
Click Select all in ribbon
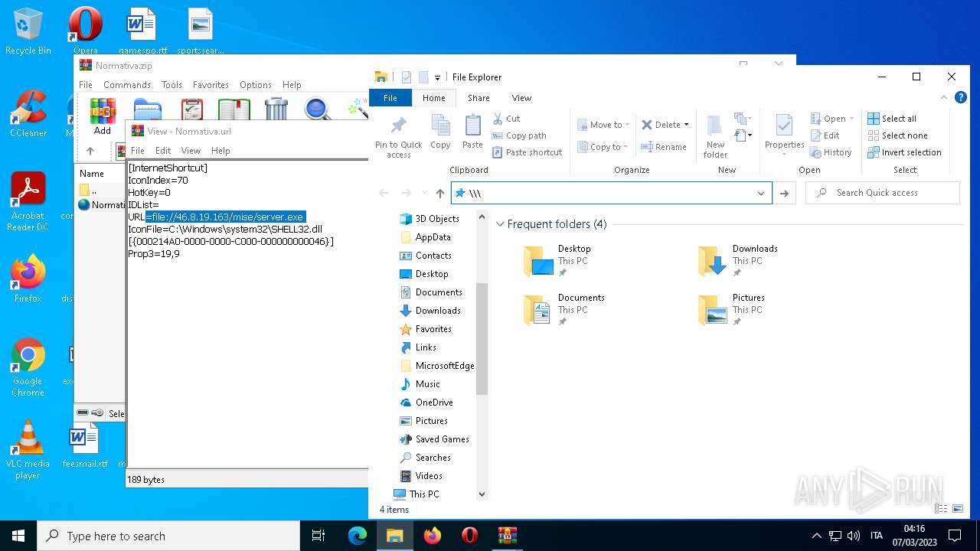tap(892, 119)
